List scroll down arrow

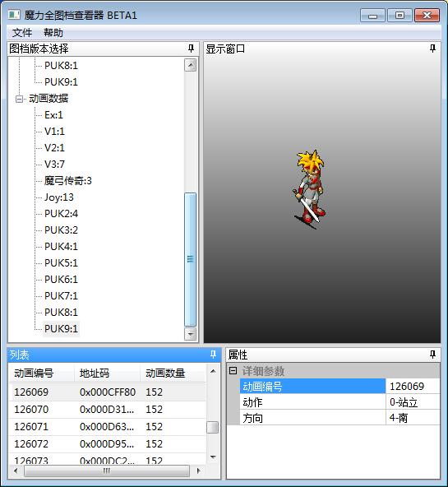(x=213, y=457)
